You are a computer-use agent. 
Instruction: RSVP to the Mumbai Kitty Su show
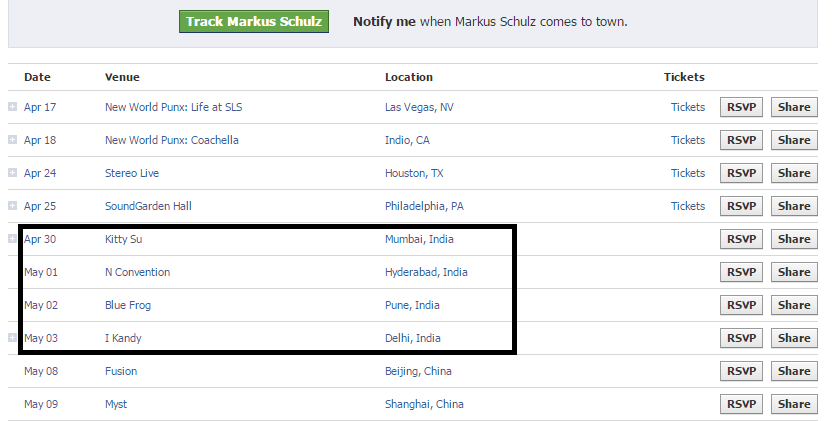(741, 239)
